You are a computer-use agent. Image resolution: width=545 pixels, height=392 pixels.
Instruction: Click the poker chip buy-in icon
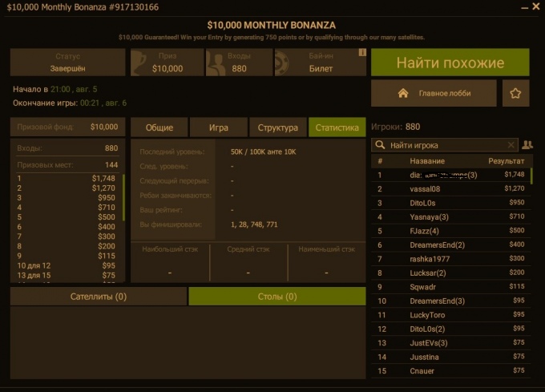point(281,63)
